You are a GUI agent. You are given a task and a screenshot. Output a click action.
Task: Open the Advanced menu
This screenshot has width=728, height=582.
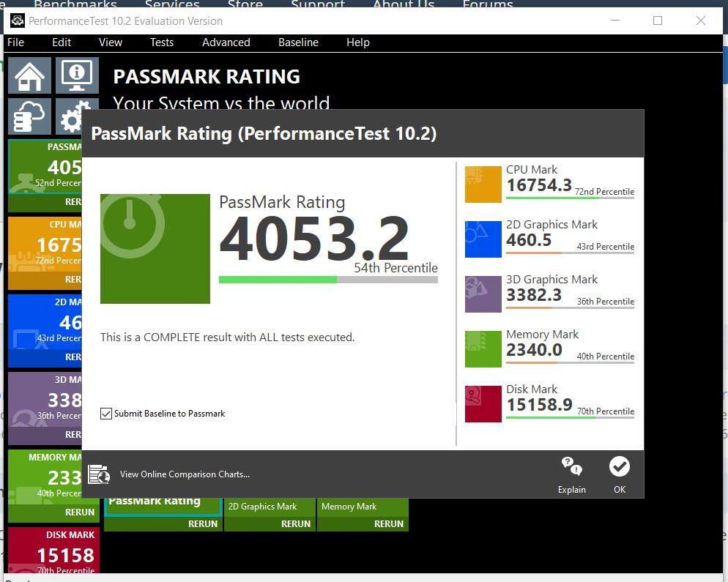(226, 42)
